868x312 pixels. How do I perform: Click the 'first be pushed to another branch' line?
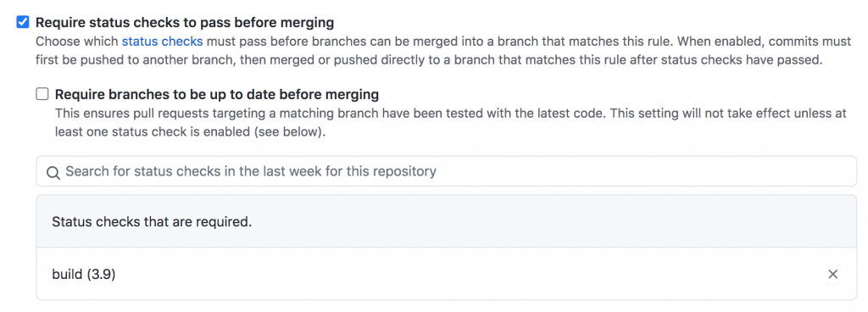click(x=428, y=59)
